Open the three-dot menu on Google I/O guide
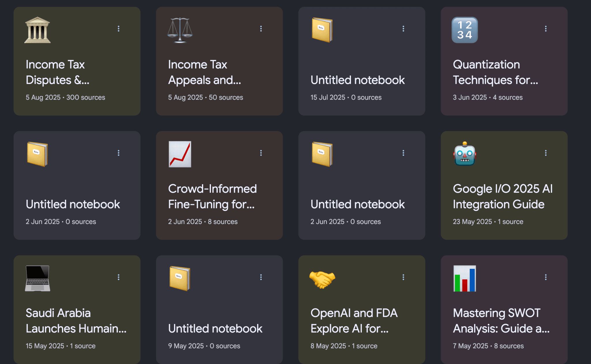Image resolution: width=591 pixels, height=364 pixels. click(x=546, y=152)
